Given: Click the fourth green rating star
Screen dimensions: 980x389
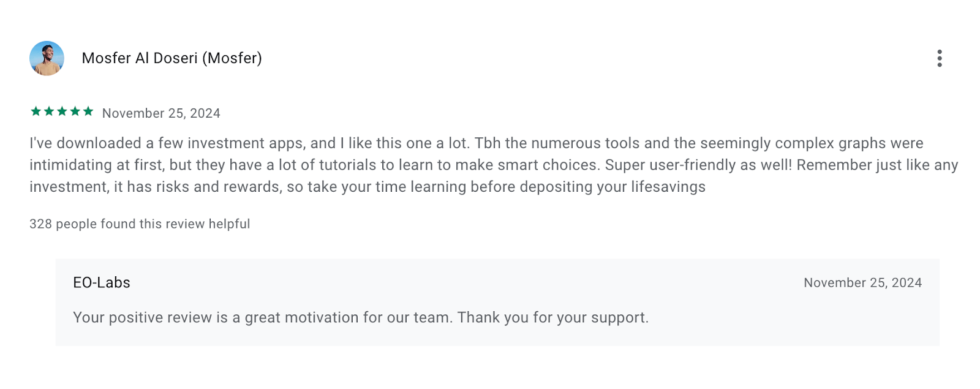Looking at the screenshot, I should point(75,111).
